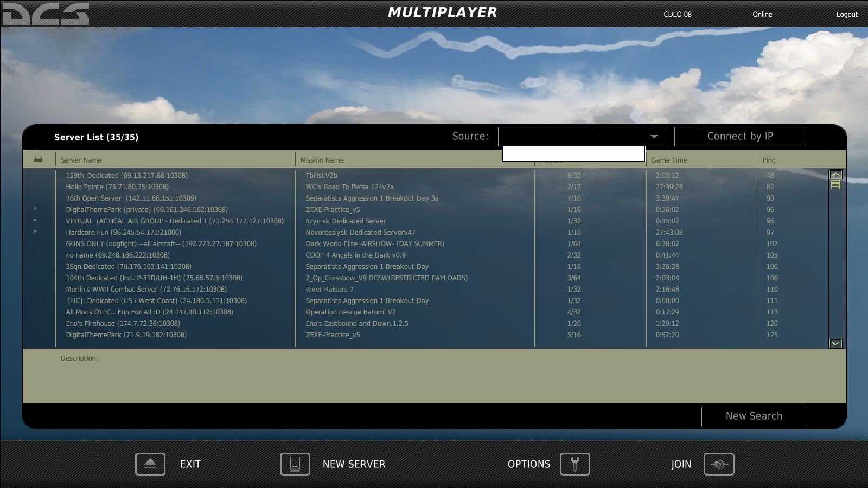Click the MULTIPLAYER title header

pos(443,12)
